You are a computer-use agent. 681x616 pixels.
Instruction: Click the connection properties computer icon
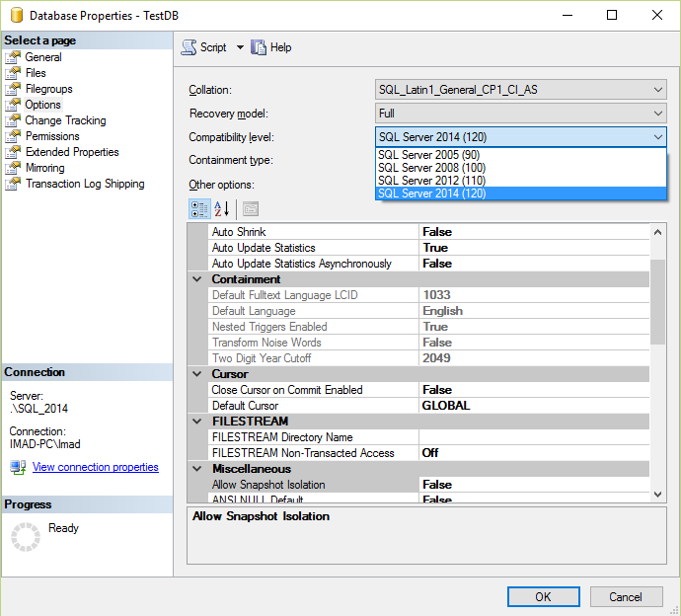tap(18, 468)
